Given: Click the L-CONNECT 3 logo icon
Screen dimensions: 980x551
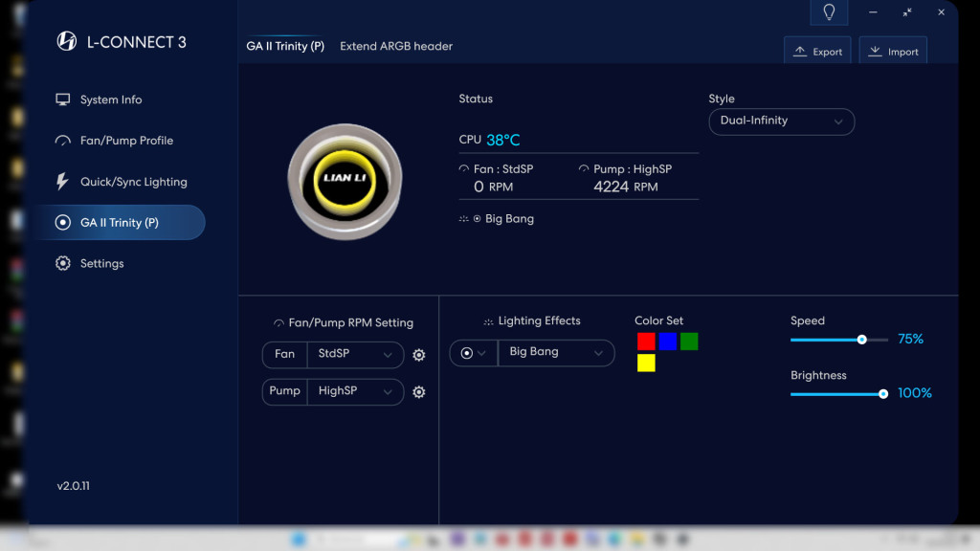Looking at the screenshot, I should point(67,41).
